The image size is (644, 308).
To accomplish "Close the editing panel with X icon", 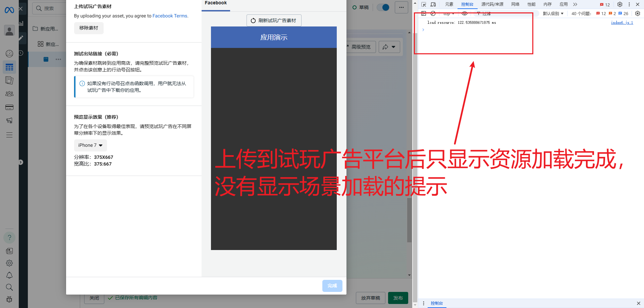I will point(21,8).
